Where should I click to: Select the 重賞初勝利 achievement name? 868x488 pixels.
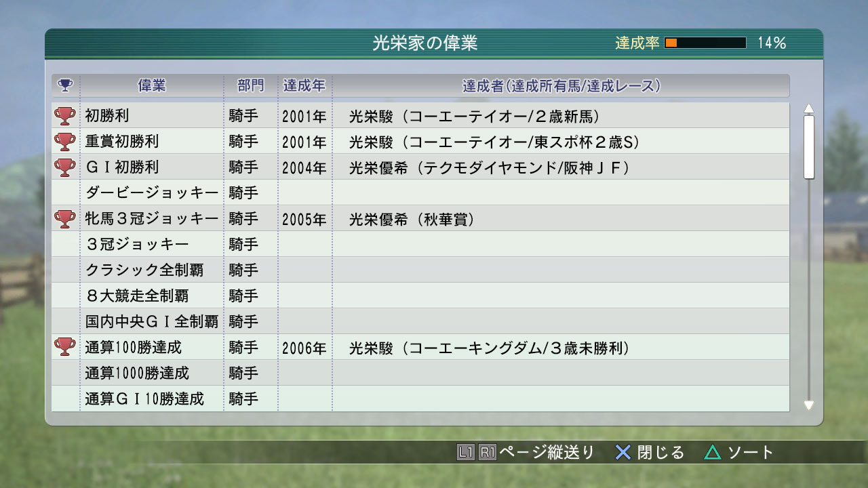[x=122, y=142]
